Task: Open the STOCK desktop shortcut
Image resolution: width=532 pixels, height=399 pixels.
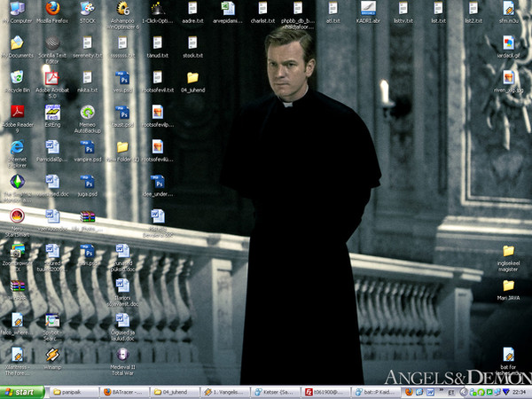Action: tap(88, 8)
